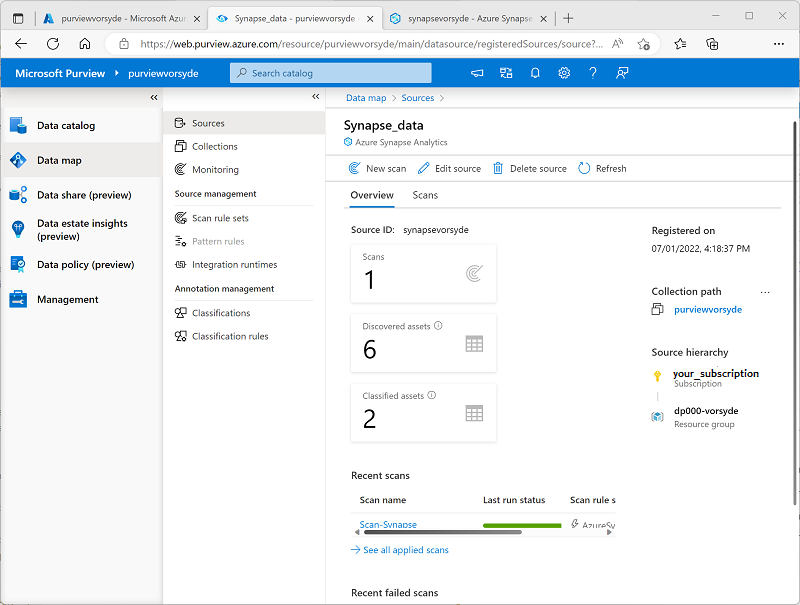The image size is (800, 605).
Task: Switch to synapsevorsyde Azure Synapse tab
Action: [467, 18]
